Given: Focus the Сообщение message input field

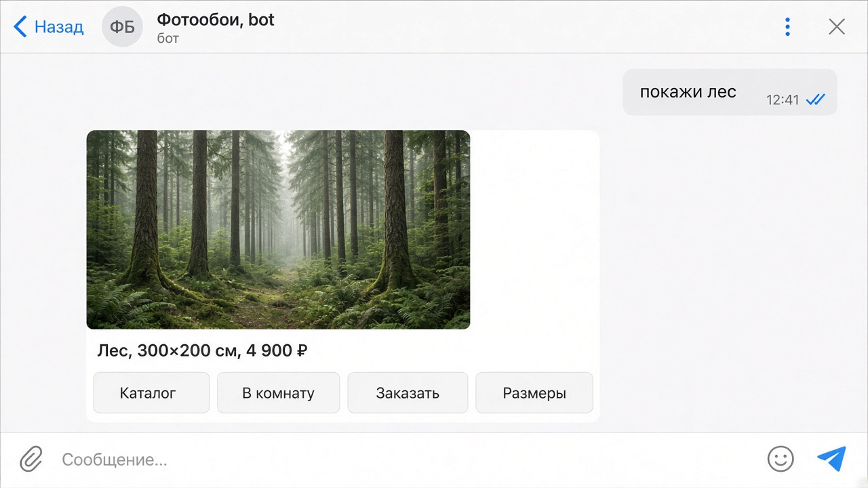Looking at the screenshot, I should pyautogui.click(x=407, y=460).
